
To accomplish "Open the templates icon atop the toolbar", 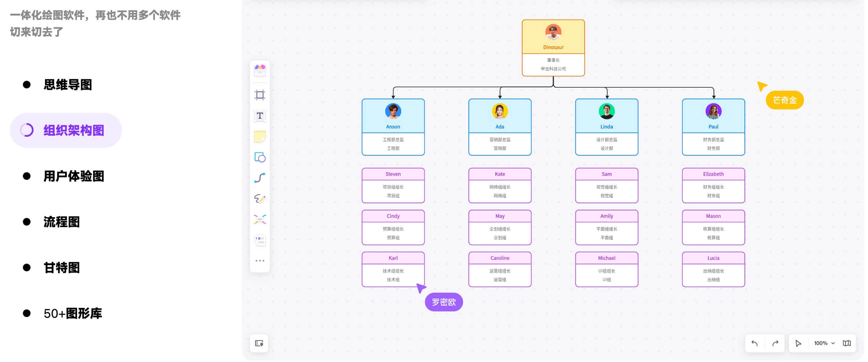I will click(x=260, y=70).
